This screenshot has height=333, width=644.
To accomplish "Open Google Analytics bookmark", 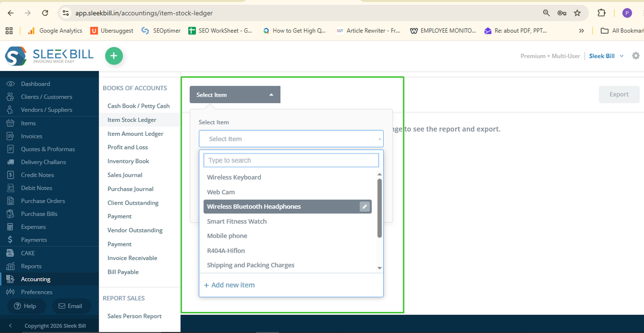I will point(55,31).
